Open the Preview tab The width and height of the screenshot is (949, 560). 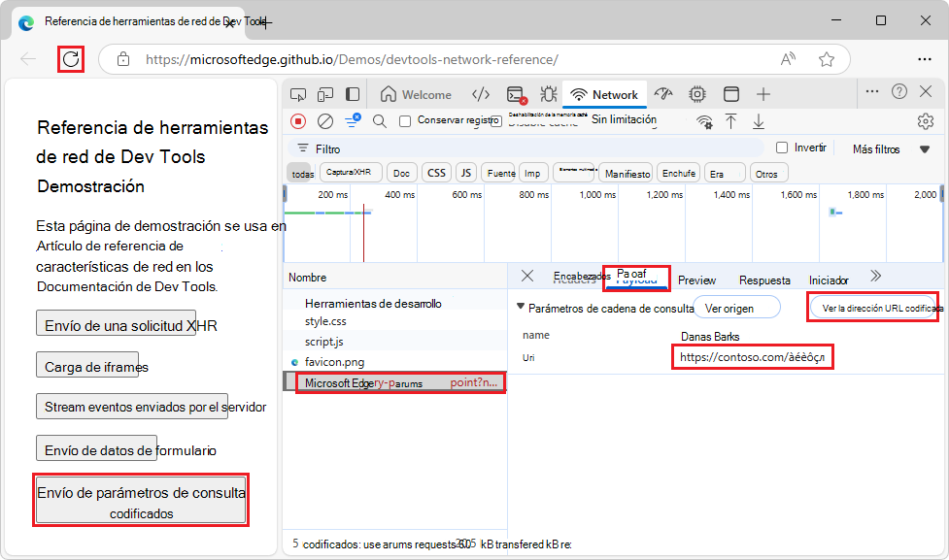[x=696, y=280]
